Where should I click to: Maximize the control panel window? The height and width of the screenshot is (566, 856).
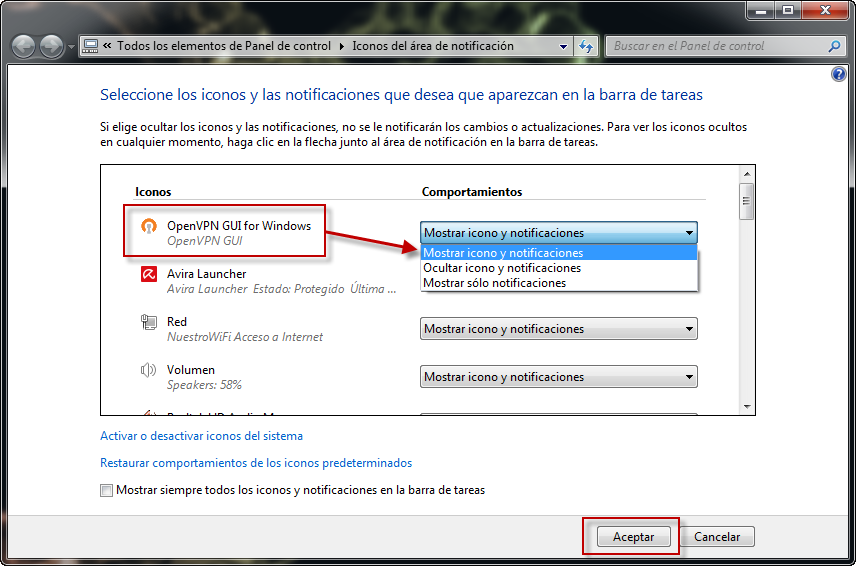tap(788, 9)
